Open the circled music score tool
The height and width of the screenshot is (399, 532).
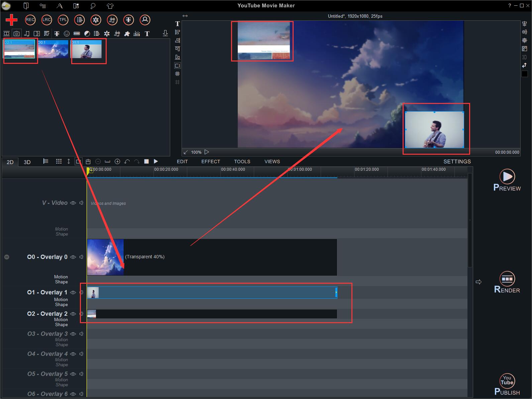112,20
